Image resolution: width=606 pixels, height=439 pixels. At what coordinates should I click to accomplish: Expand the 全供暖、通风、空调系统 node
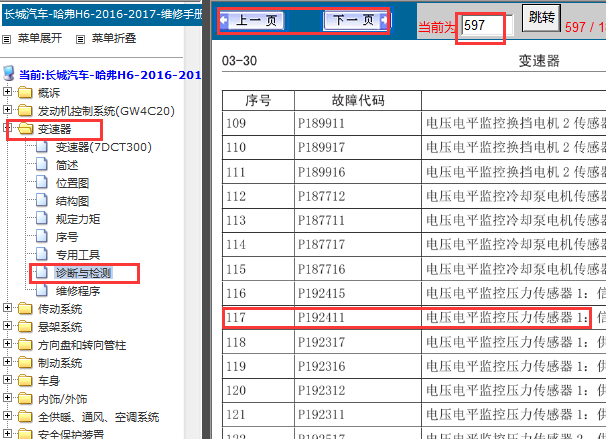coord(7,415)
